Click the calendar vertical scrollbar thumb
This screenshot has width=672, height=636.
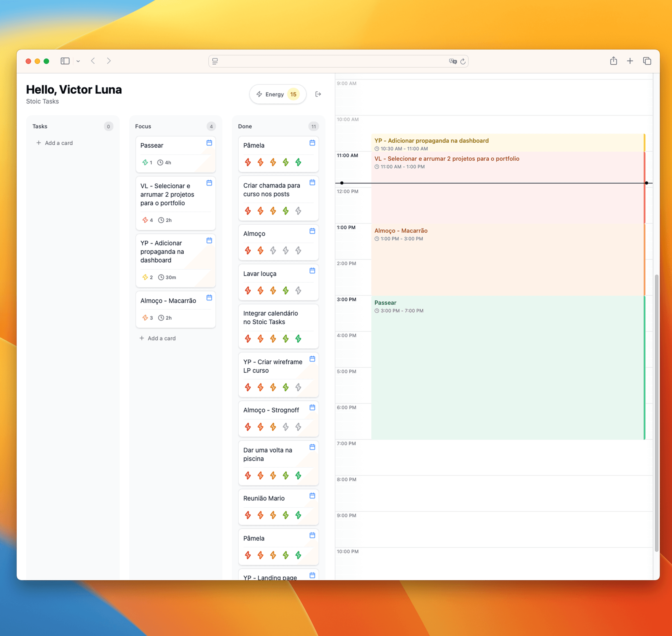[x=656, y=413]
